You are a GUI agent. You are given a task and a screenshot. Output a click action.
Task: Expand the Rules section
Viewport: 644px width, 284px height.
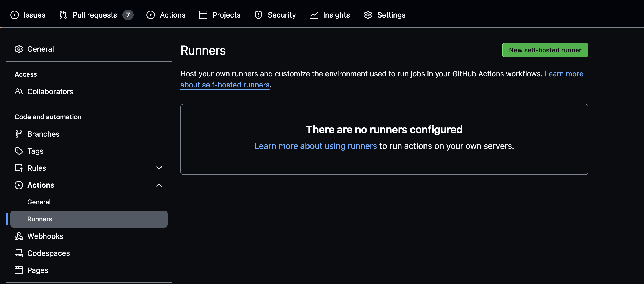tap(159, 168)
